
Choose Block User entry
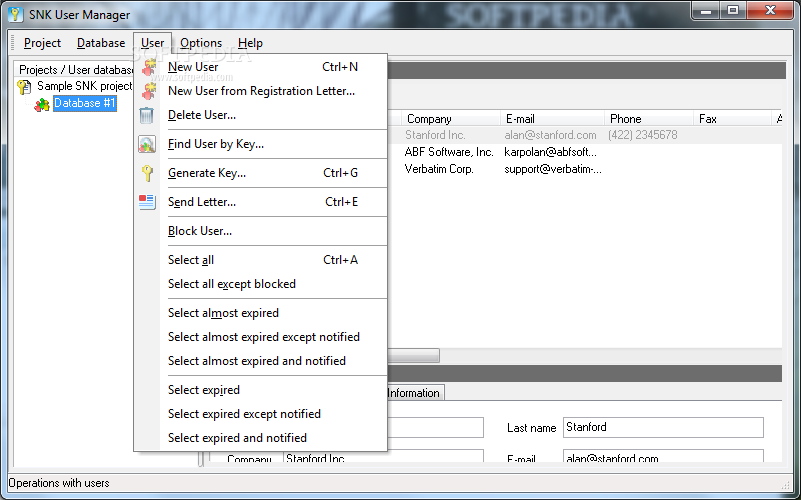coord(261,231)
